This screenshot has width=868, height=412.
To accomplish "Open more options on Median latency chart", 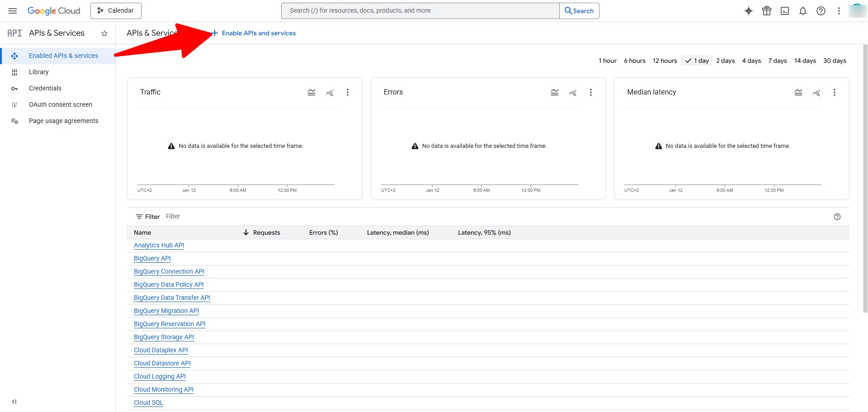I will [835, 92].
